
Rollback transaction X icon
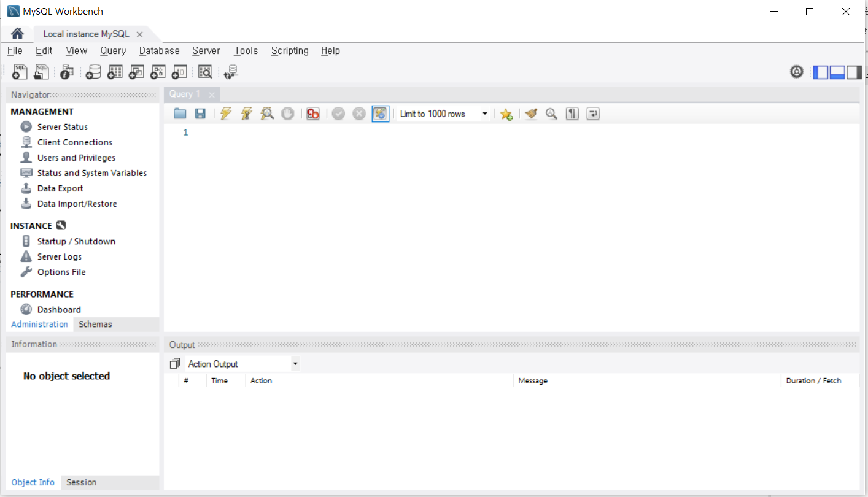(359, 114)
